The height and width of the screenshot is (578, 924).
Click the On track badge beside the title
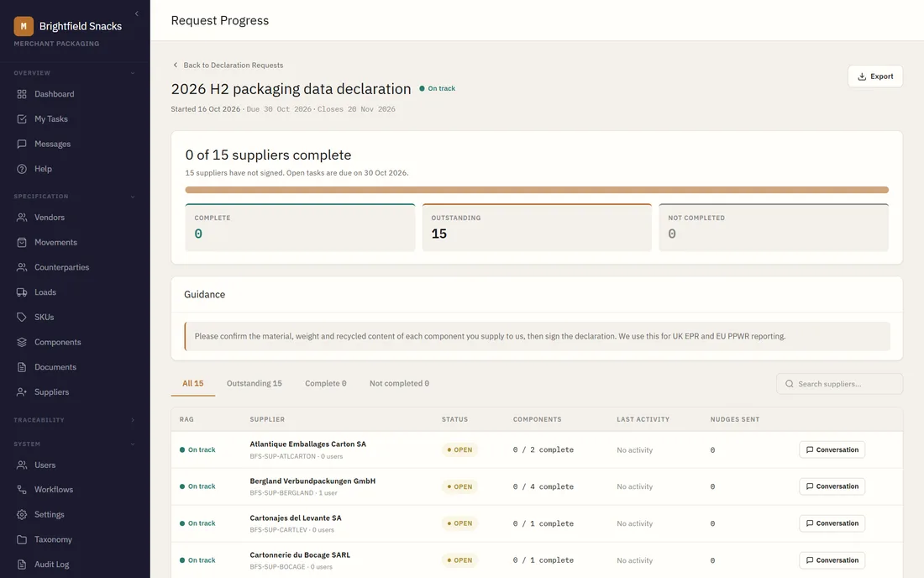point(438,88)
